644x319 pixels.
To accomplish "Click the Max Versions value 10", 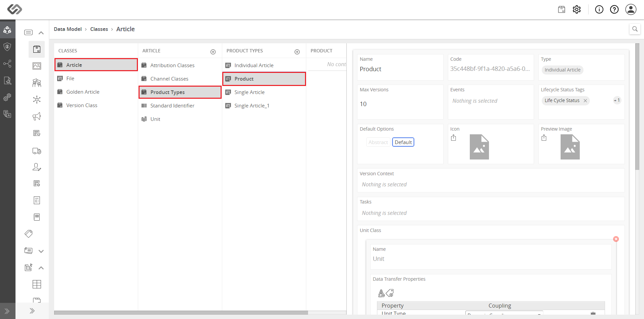I will pos(363,104).
